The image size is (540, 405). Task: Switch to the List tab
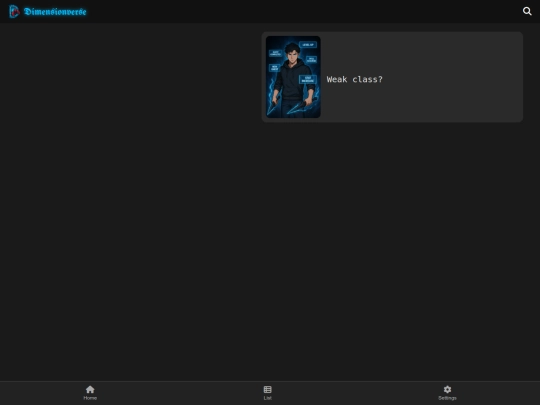pos(268,393)
